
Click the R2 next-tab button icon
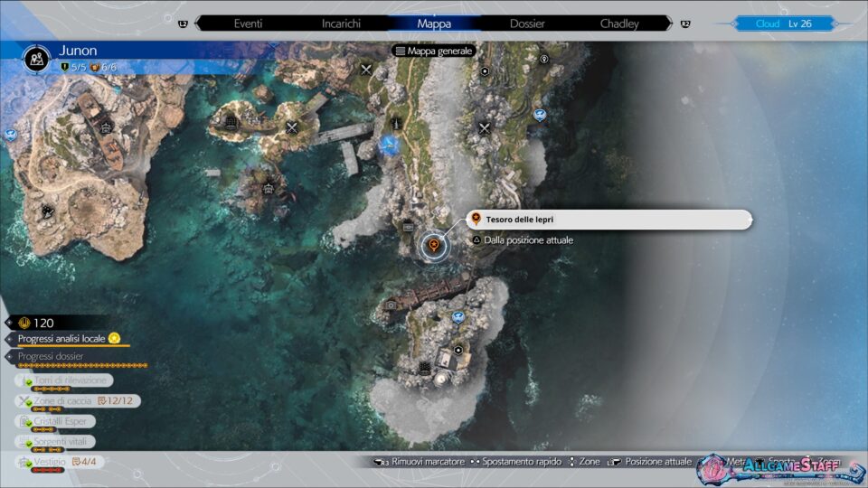[685, 23]
